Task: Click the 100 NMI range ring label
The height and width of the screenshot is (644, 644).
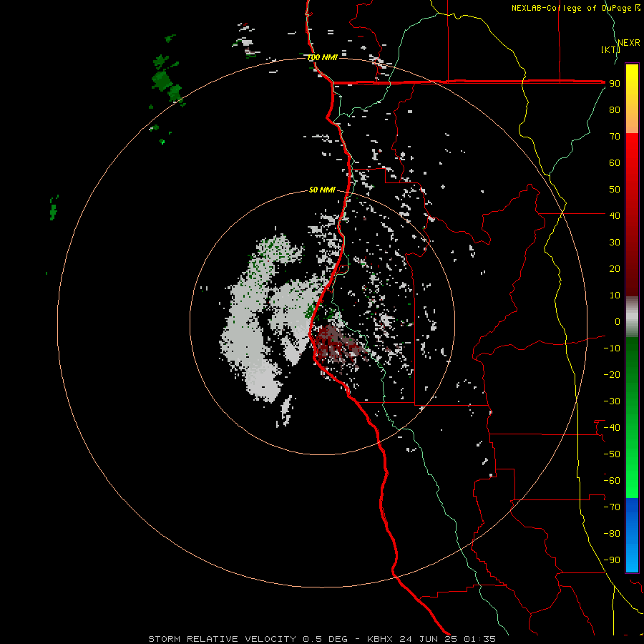Action: coord(323,57)
